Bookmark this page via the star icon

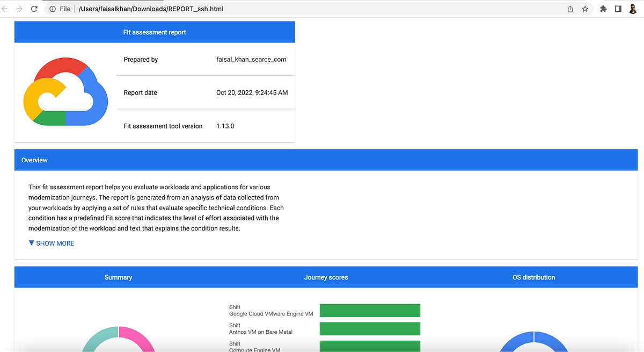(x=585, y=9)
